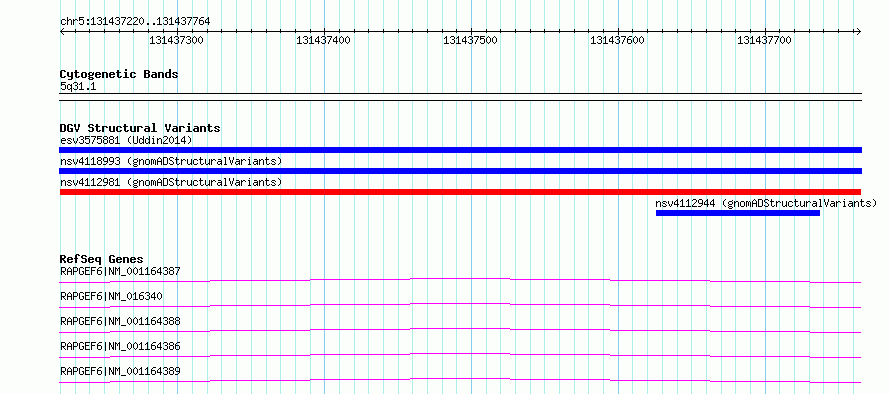Screen dimensions: 890x394
Task: Select the RAPGEF6|NM_001164386 transcript label
Action: coord(120,346)
